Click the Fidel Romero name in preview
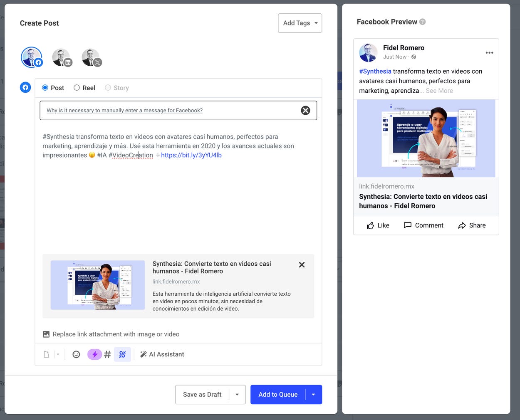520x420 pixels. [x=404, y=48]
